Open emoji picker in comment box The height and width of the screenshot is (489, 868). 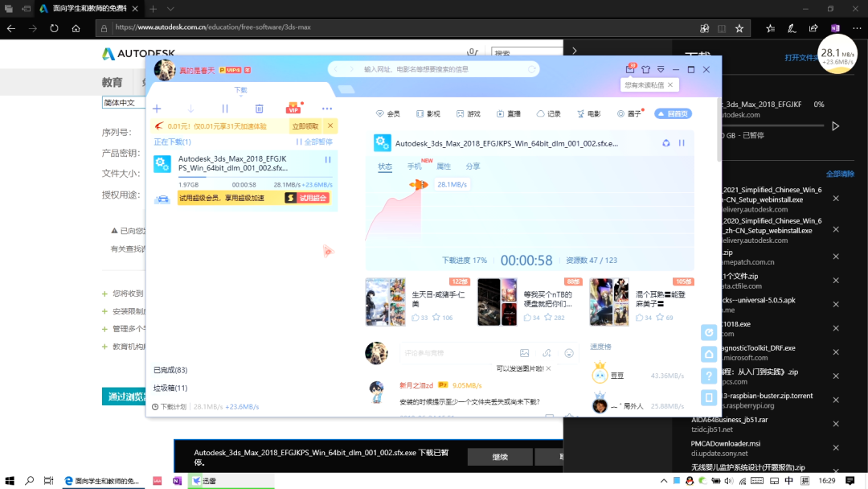tap(569, 353)
